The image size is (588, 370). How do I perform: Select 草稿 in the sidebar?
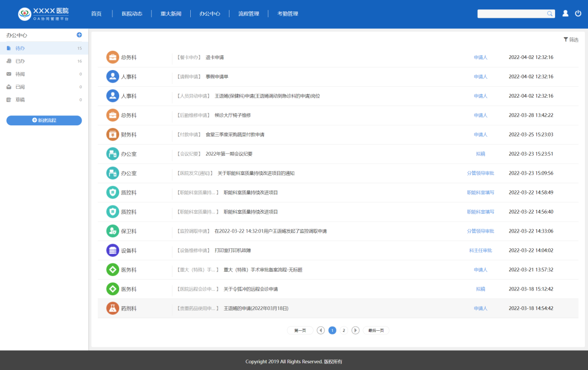click(x=20, y=100)
